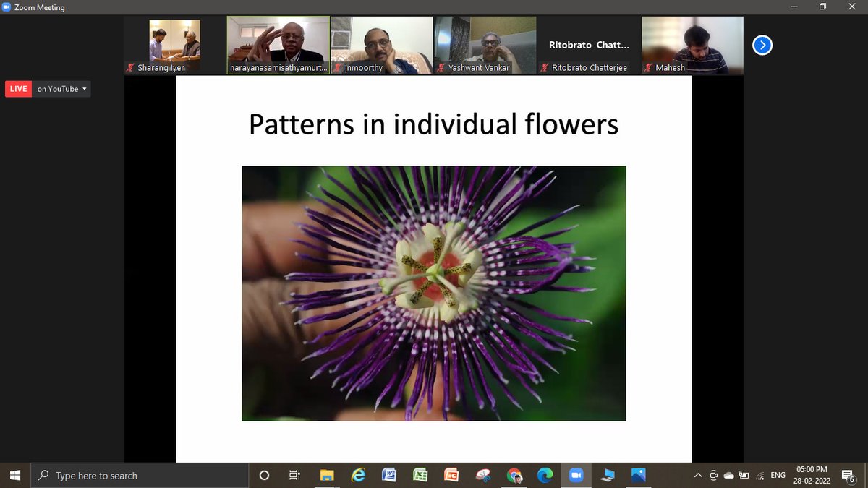This screenshot has width=868, height=488.
Task: Open PowerPoint from the taskbar
Action: tap(451, 475)
